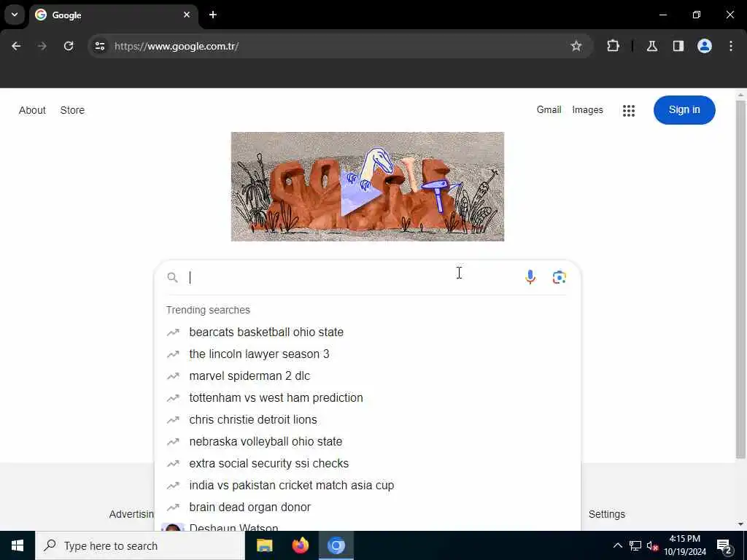The height and width of the screenshot is (560, 747).
Task: Click into the Google search input
Action: pyautogui.click(x=352, y=278)
